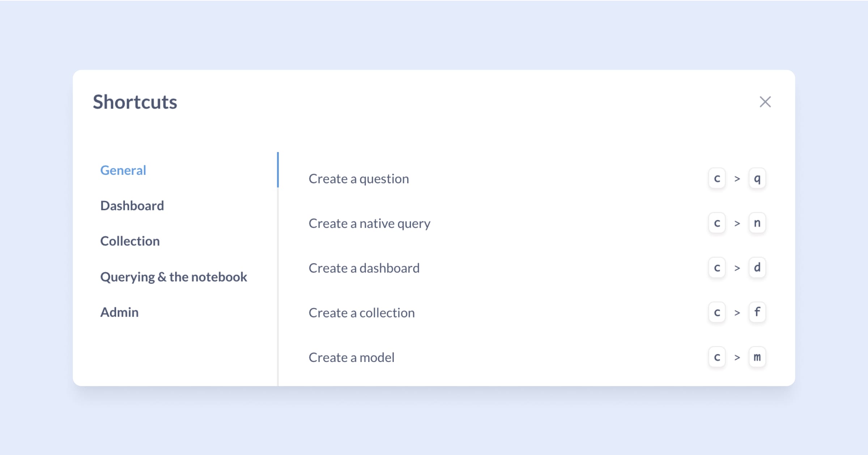Click the 'Create a native query' label
Screen dimensions: 868x455
click(x=369, y=223)
